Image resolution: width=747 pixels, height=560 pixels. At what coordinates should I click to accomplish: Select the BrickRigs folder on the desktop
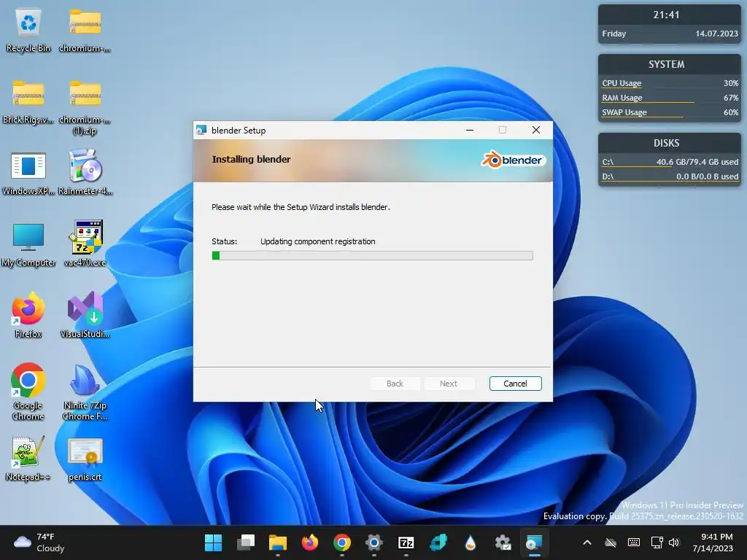pyautogui.click(x=28, y=102)
